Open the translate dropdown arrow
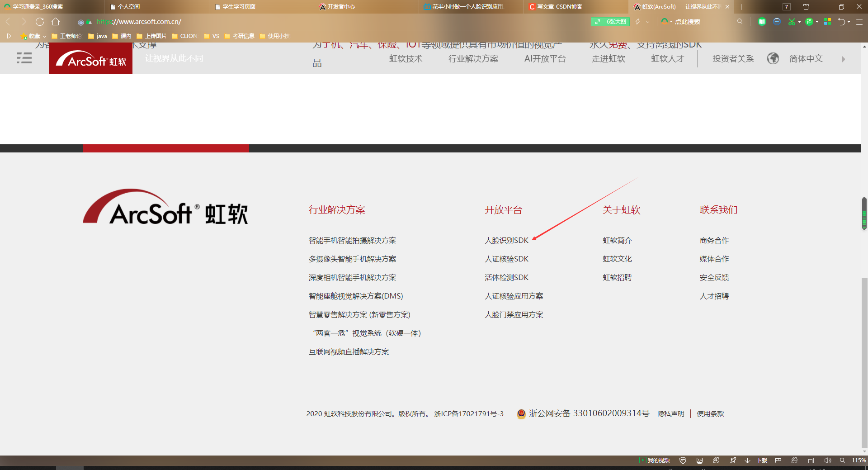The height and width of the screenshot is (470, 868). (x=817, y=22)
